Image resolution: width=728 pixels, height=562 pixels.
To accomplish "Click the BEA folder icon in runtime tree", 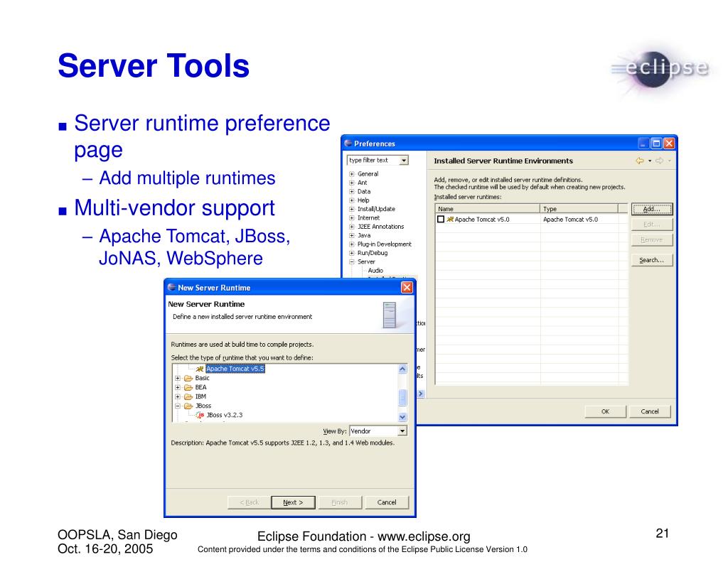I will click(x=188, y=387).
